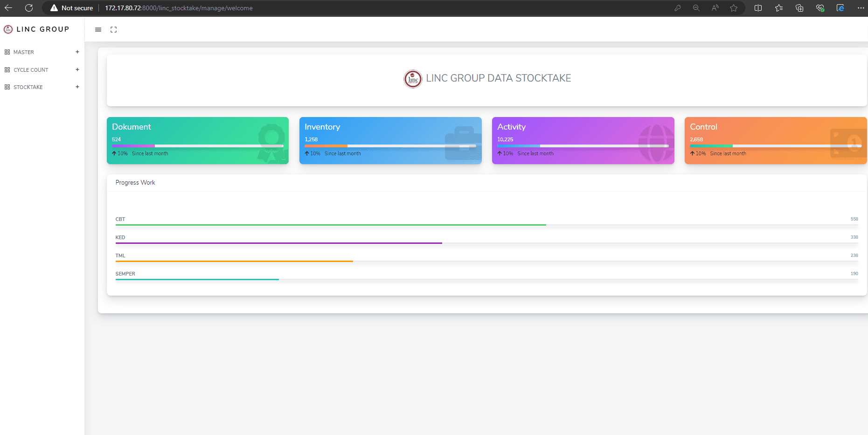Expand the CYCLE COUNT plus sign
The image size is (868, 435).
coord(77,69)
